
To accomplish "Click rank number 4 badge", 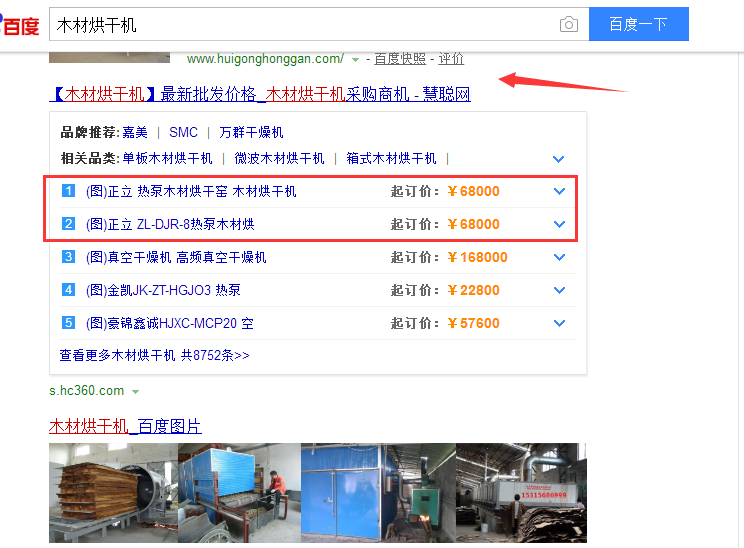I will [68, 289].
